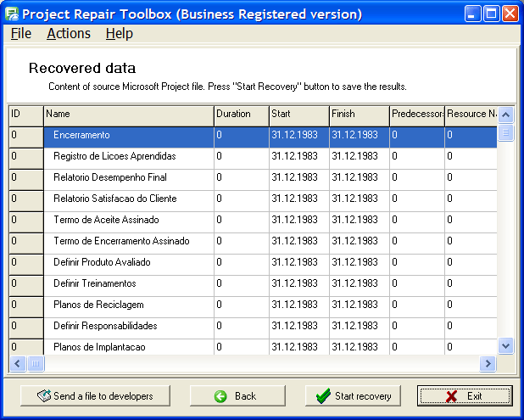524x420 pixels.
Task: Click the horizontal scrollbar thumb
Action: tap(36, 363)
